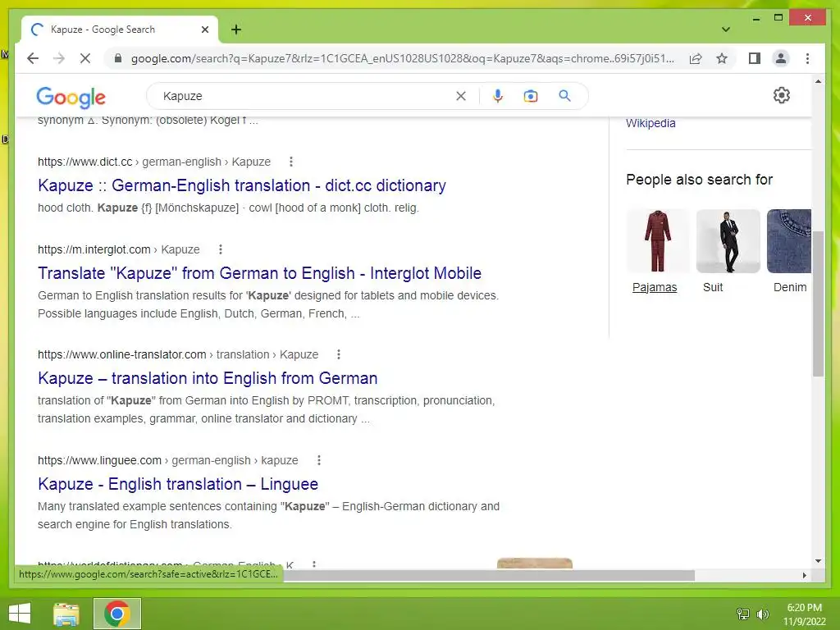Search by image with the camera icon

click(531, 96)
